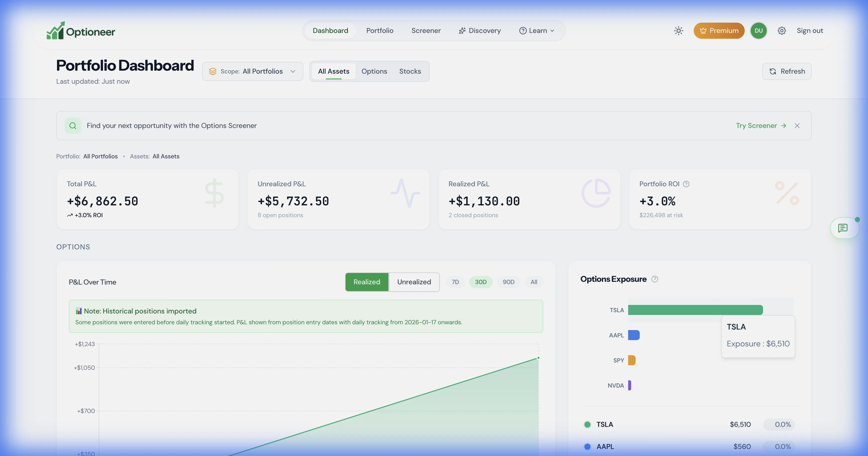Click the '$226,498 at risk' text
Viewport: 868px width, 456px height.
point(661,215)
